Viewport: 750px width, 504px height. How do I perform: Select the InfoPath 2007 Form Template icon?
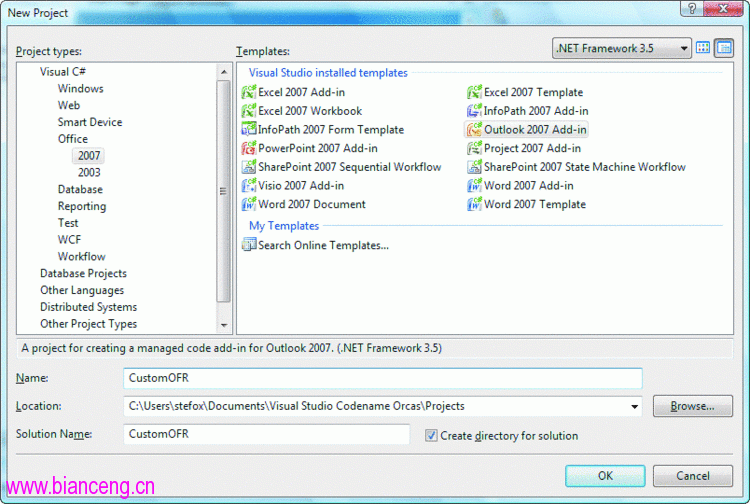[x=249, y=129]
